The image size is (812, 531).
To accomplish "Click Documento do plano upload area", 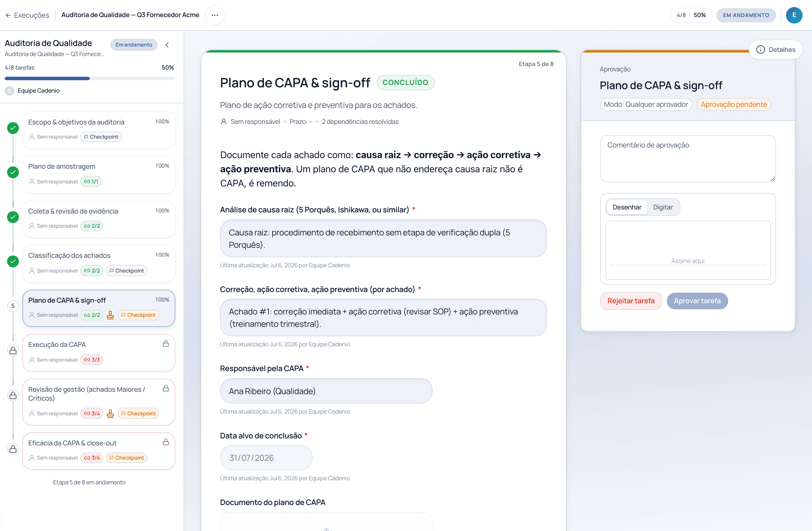I will [x=326, y=522].
